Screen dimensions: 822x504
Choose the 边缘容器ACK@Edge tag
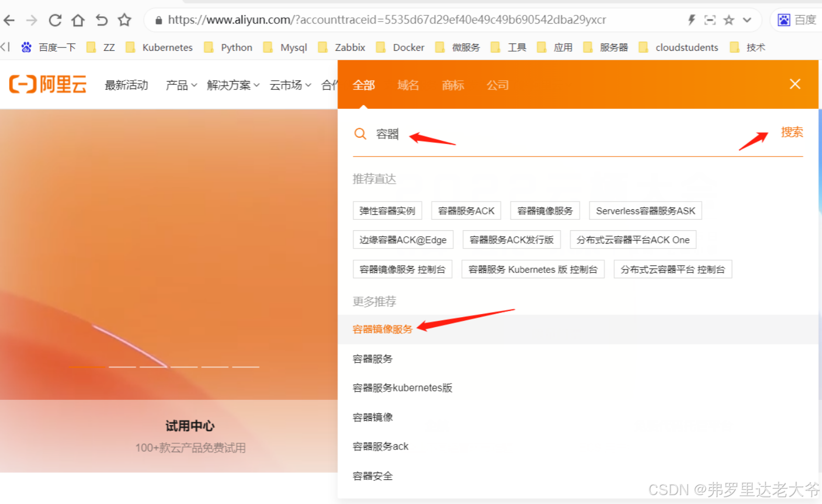point(403,240)
